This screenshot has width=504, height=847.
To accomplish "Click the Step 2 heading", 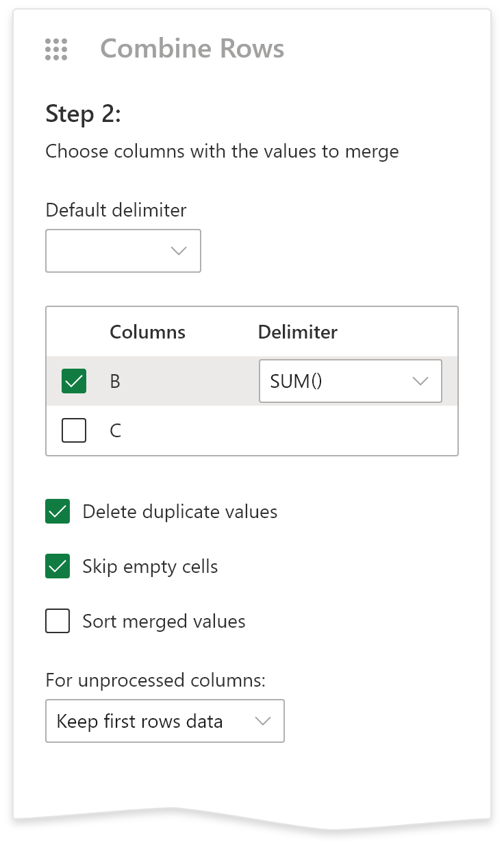I will coord(83,114).
